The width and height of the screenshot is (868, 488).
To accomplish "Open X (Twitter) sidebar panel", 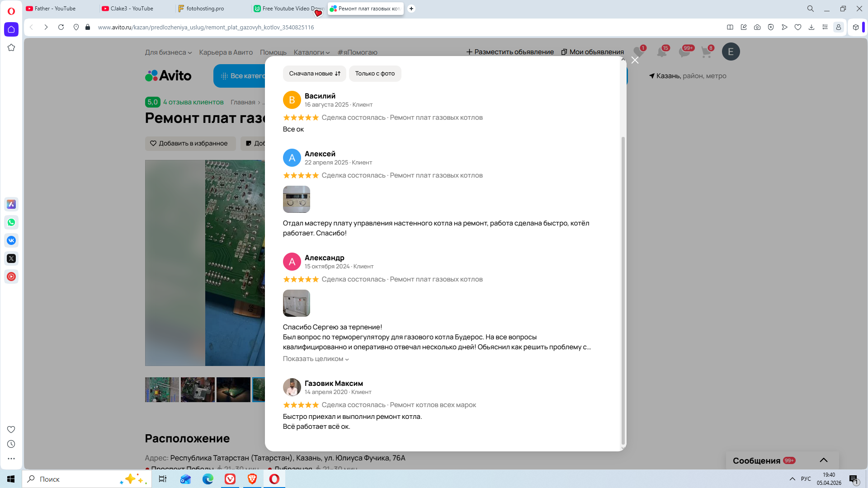I will tap(11, 258).
